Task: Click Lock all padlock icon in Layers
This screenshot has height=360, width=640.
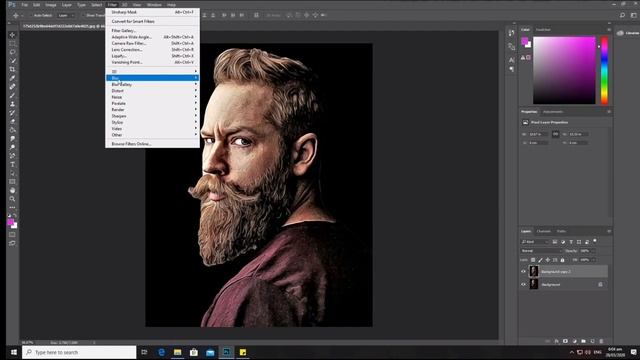Action: click(x=562, y=260)
